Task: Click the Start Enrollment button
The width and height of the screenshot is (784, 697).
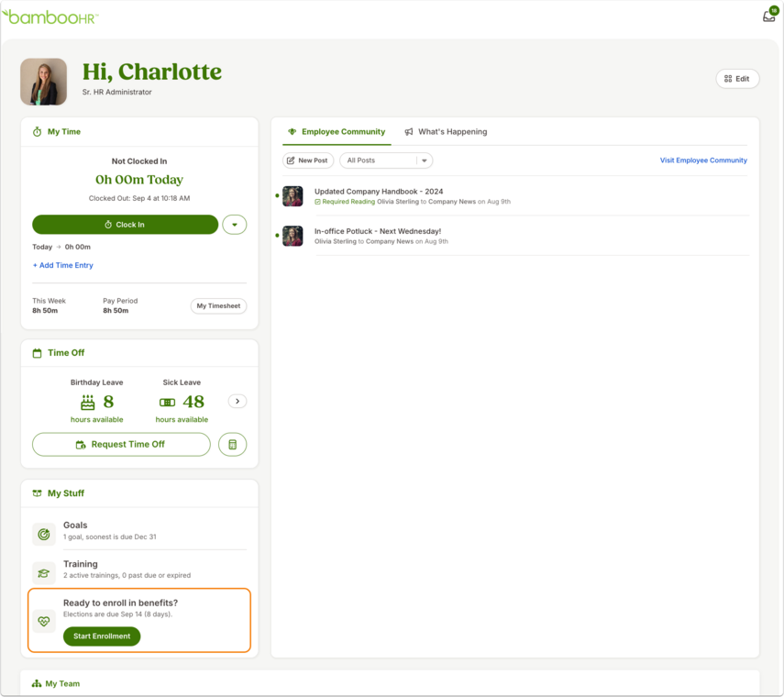Action: tap(102, 636)
